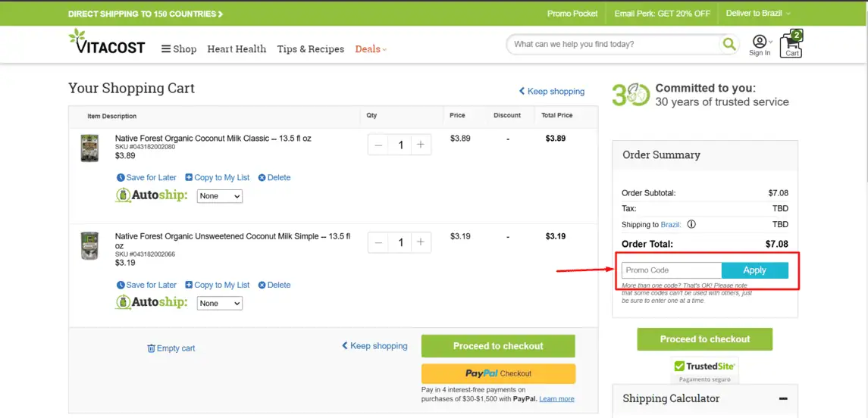This screenshot has height=418, width=868.
Task: Click Direct Shipping to 150 Countries banner
Action: [x=146, y=14]
